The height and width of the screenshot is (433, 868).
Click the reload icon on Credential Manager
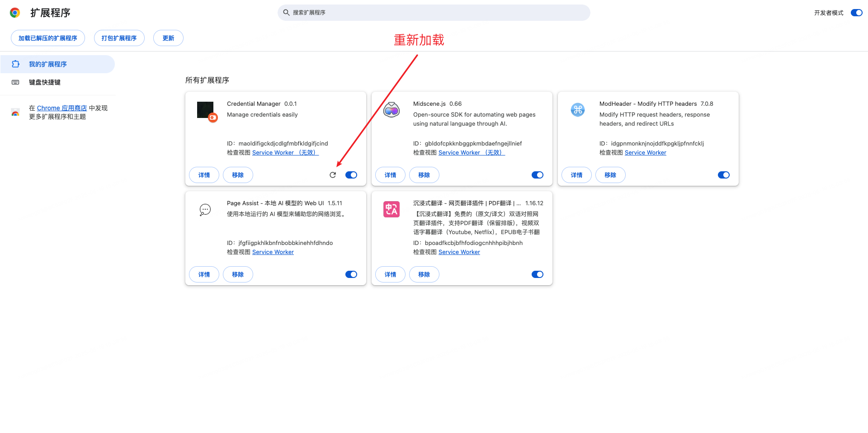coord(333,175)
